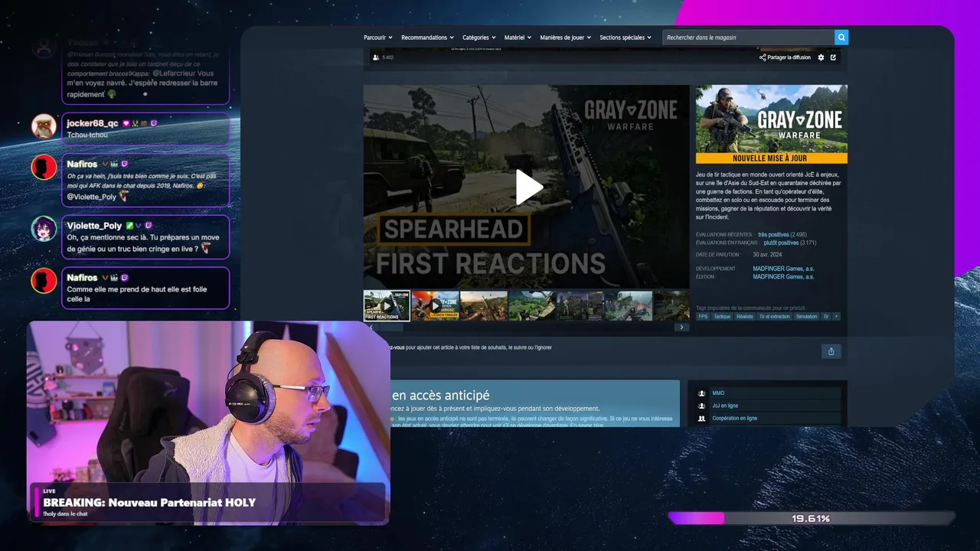Click the viewer count 5 402 people icon
This screenshot has height=551, width=980.
[376, 57]
